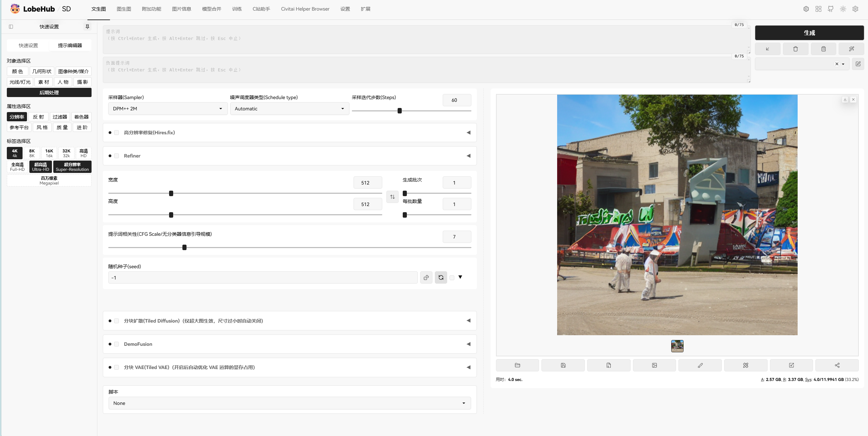Enable the Refiner checkbox
The height and width of the screenshot is (436, 868).
116,156
